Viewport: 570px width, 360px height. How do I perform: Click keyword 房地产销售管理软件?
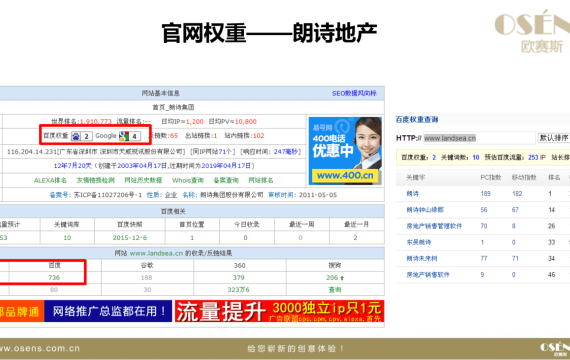(x=434, y=226)
